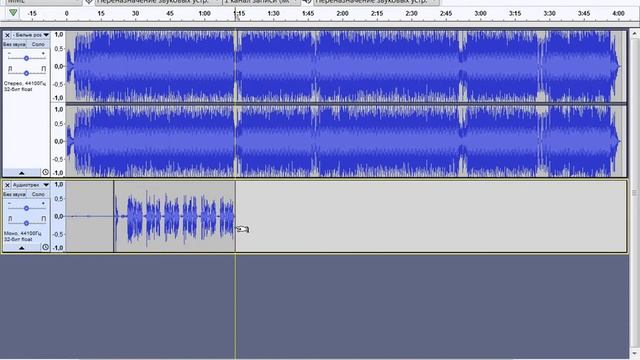Mute the stereo track with Без звука
The height and width of the screenshot is (360, 640).
tap(15, 44)
